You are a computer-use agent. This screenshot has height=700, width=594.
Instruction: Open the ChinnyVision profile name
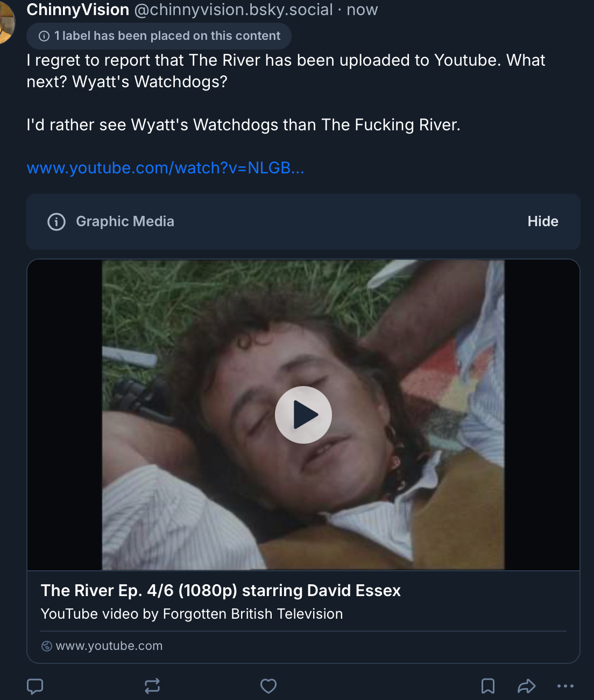(78, 10)
